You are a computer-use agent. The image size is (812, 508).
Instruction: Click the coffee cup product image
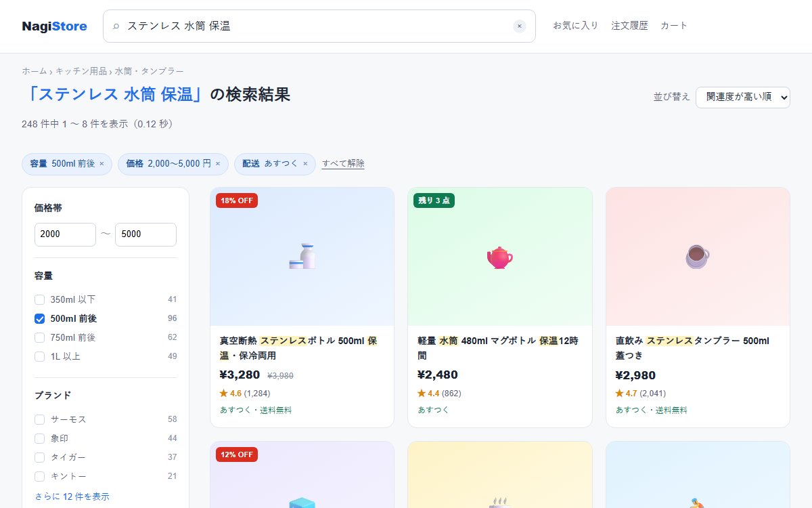(698, 257)
